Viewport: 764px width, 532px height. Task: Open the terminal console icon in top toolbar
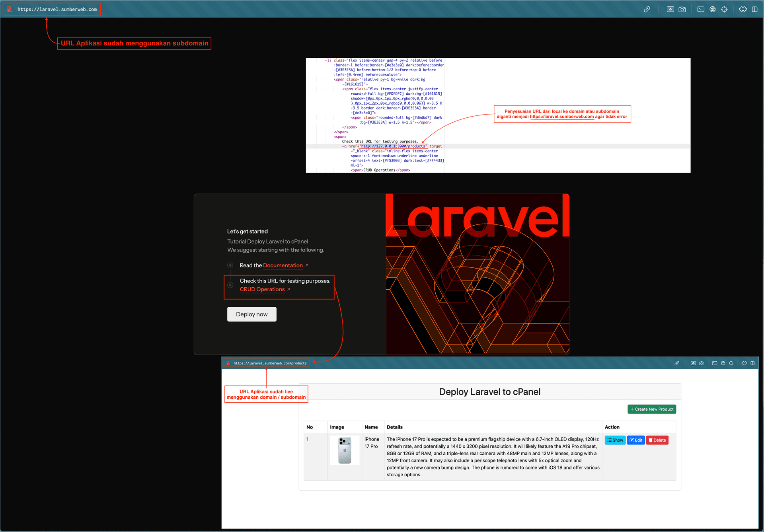(x=701, y=9)
